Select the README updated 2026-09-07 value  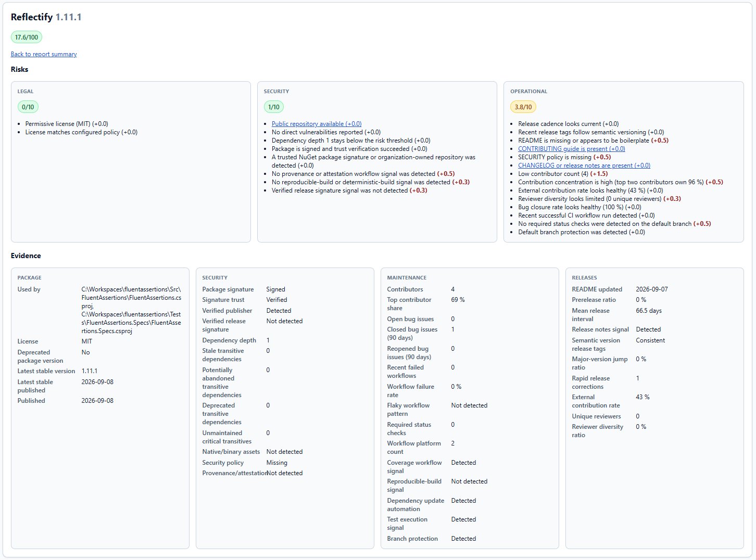point(652,289)
